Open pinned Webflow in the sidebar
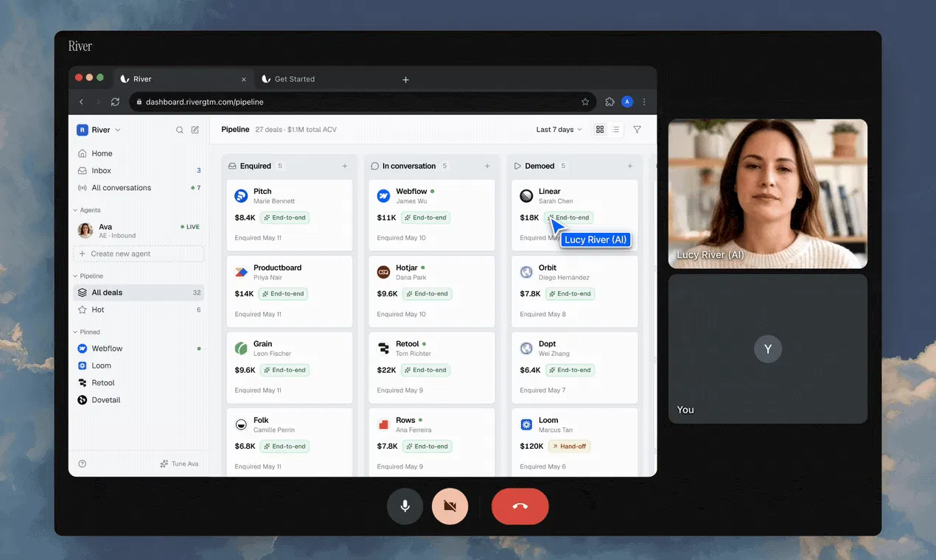936x560 pixels. point(139,349)
